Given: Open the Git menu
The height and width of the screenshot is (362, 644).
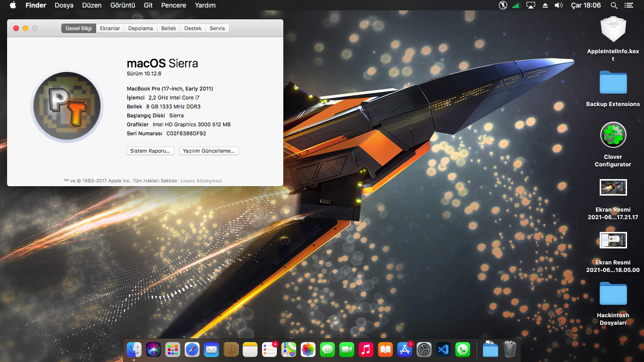Looking at the screenshot, I should [148, 5].
